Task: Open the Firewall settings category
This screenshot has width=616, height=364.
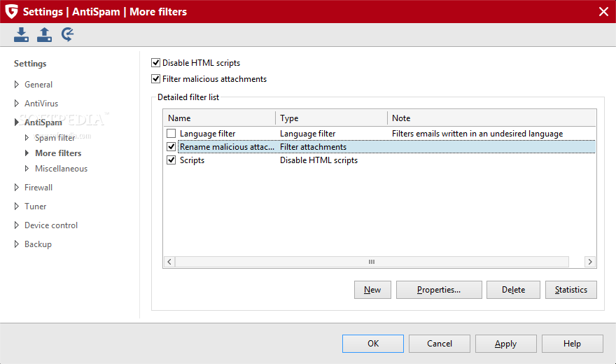Action: (38, 188)
